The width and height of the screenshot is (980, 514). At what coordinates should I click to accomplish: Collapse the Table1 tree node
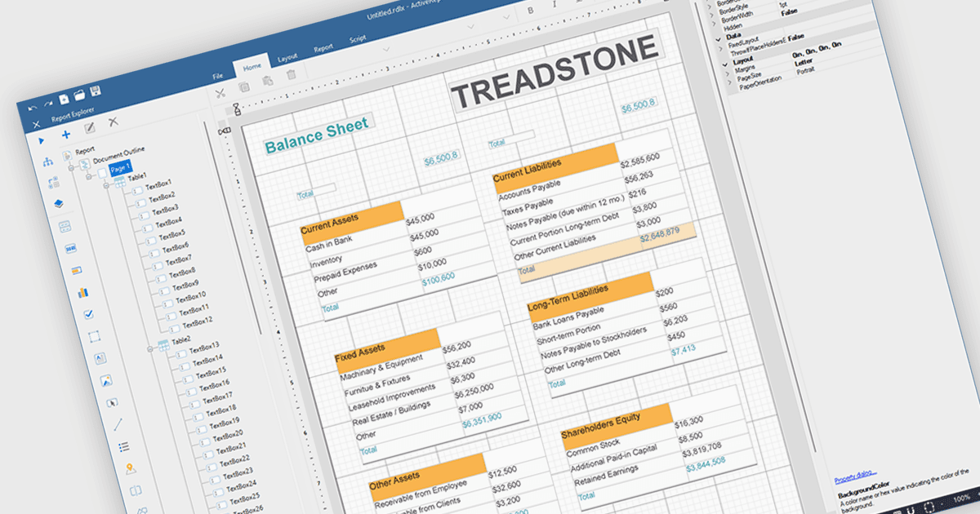click(x=107, y=186)
